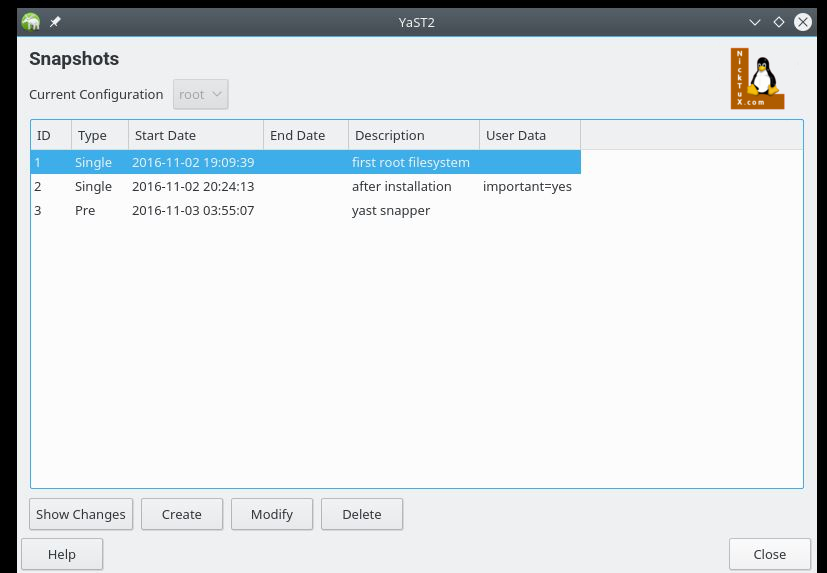
Task: Select the 'after installation' snapshot row
Action: [401, 186]
